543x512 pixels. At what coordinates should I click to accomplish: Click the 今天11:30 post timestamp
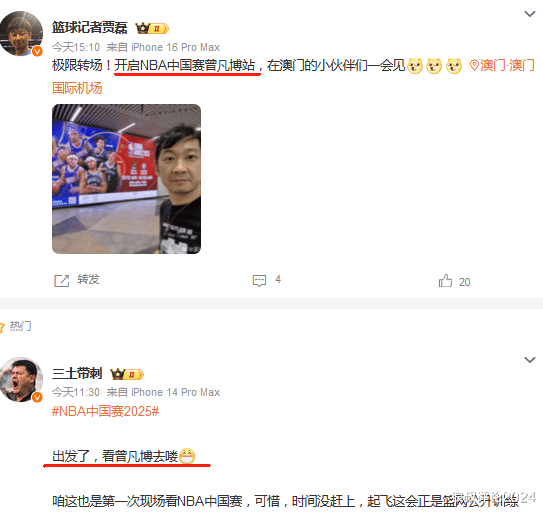76,392
